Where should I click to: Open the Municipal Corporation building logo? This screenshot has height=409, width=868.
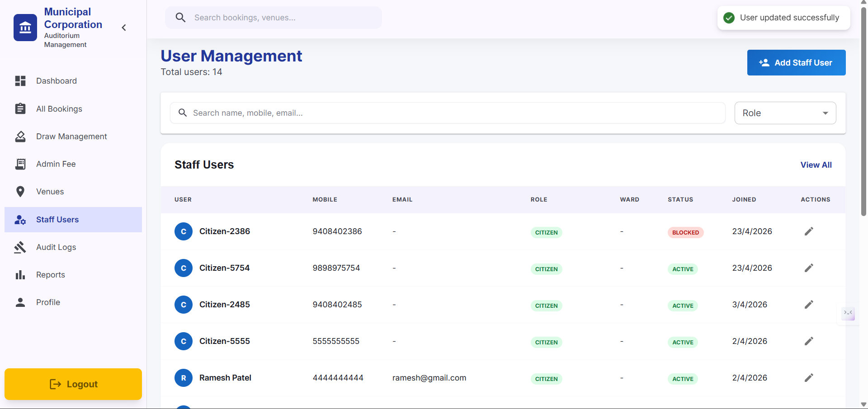25,28
